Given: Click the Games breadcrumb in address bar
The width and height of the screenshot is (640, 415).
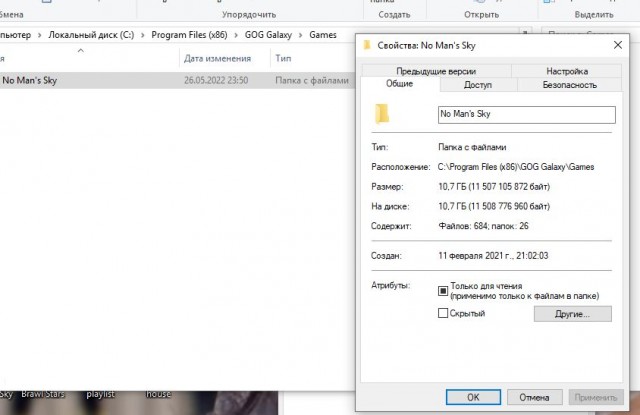Looking at the screenshot, I should coord(323,35).
